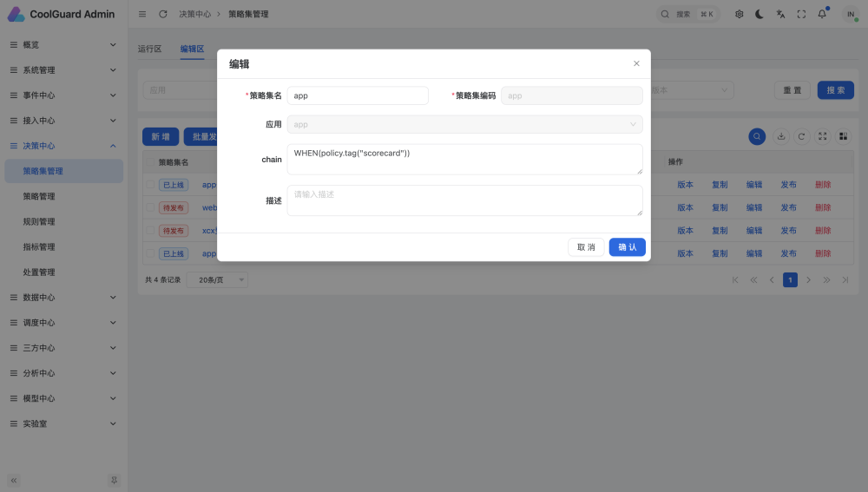Click into the 策略集名 input field

coord(358,95)
